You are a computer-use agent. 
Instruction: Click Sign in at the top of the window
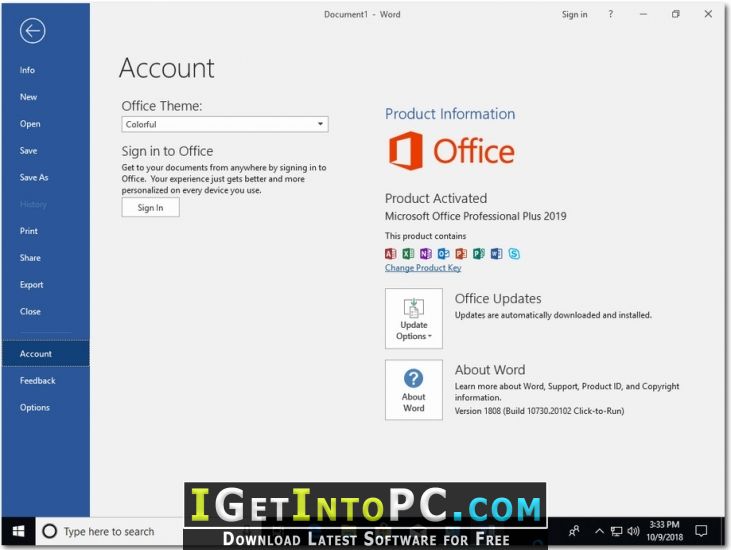(574, 14)
